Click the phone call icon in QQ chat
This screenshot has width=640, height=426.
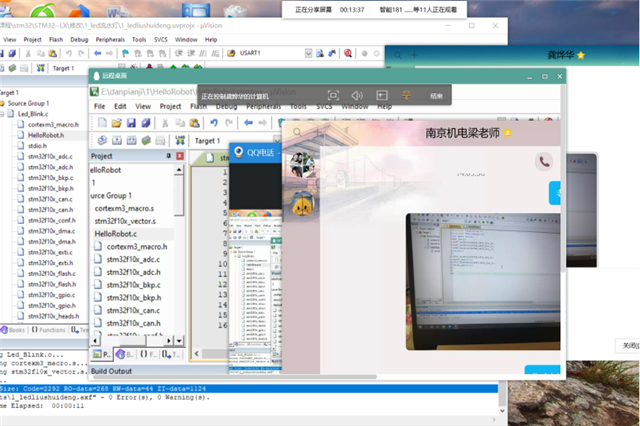[x=543, y=160]
